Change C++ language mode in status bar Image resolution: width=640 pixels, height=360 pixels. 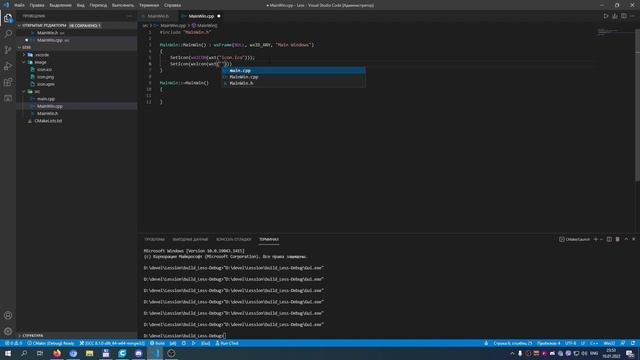(x=594, y=343)
